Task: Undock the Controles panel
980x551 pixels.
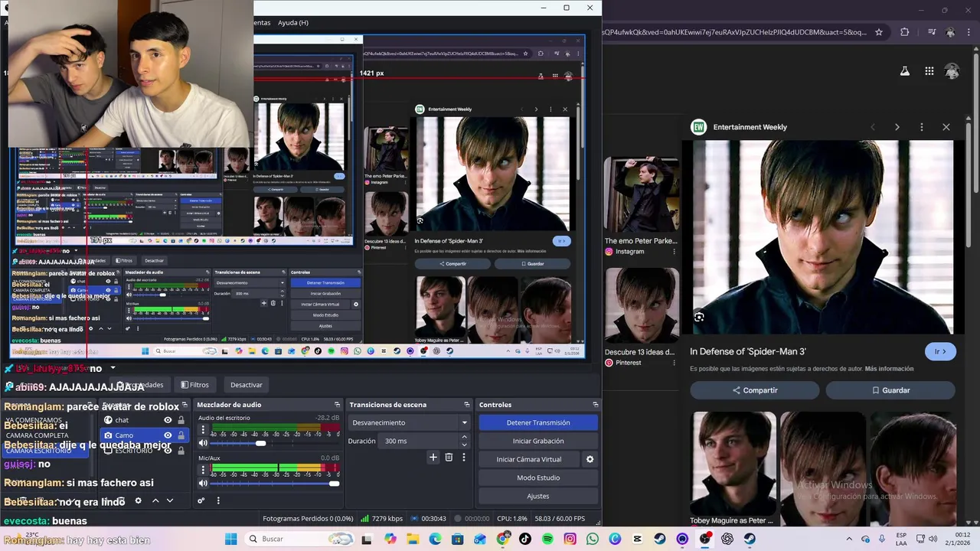Action: click(x=595, y=405)
